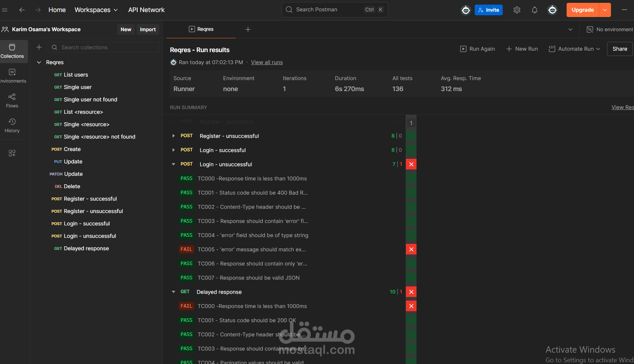Open API Network
The height and width of the screenshot is (364, 634).
point(146,10)
